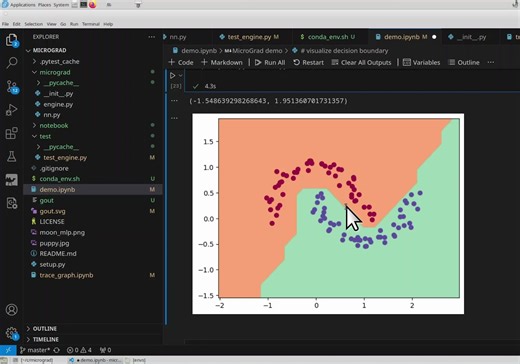Image resolution: width=520 pixels, height=364 pixels.
Task: Add a new Code cell
Action: pos(181,62)
